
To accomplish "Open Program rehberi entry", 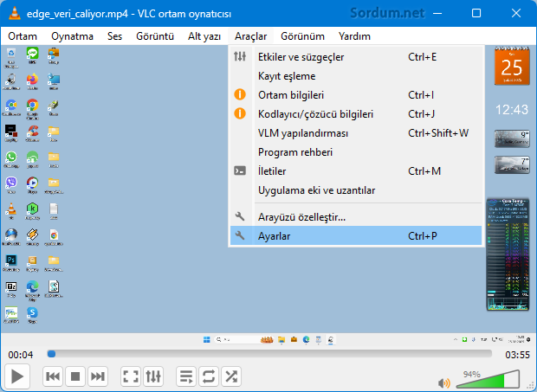I will click(x=356, y=152).
